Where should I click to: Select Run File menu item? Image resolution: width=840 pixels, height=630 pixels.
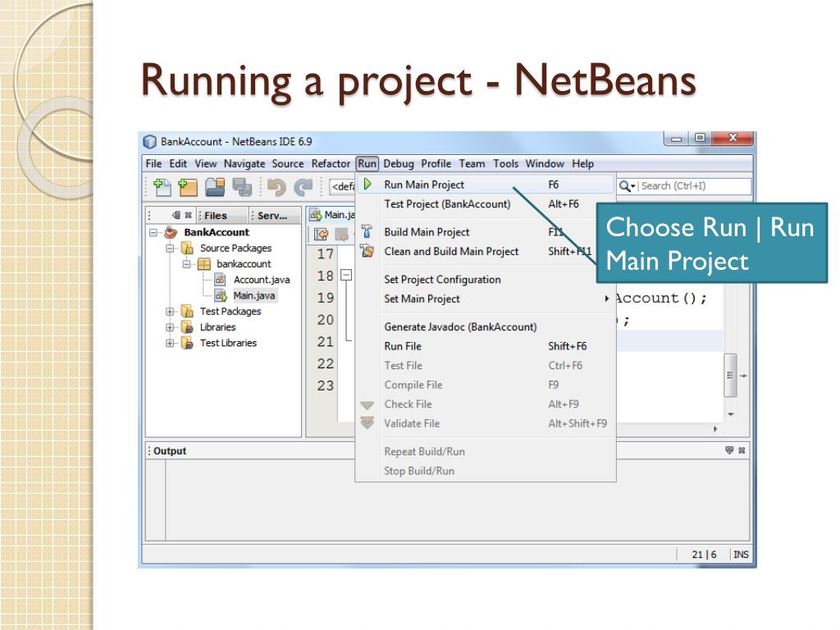[485, 346]
